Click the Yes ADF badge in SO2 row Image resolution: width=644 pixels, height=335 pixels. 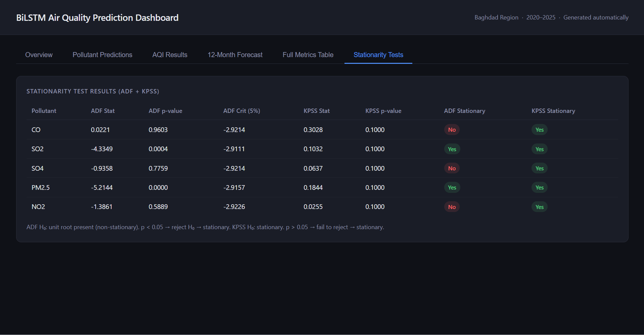click(452, 149)
